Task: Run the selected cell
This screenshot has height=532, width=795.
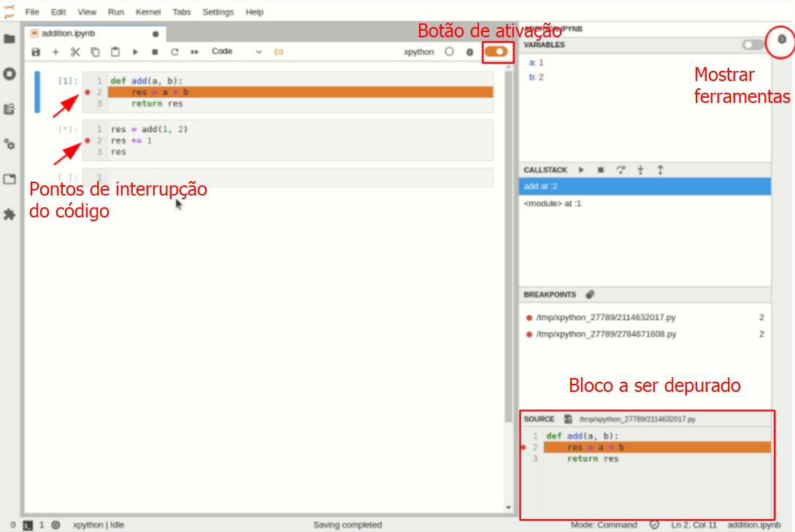Action: pos(135,52)
